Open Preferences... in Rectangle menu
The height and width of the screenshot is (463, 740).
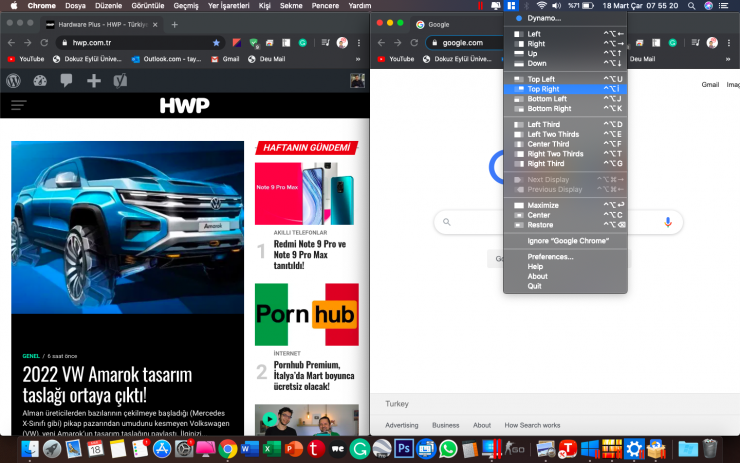565,257
